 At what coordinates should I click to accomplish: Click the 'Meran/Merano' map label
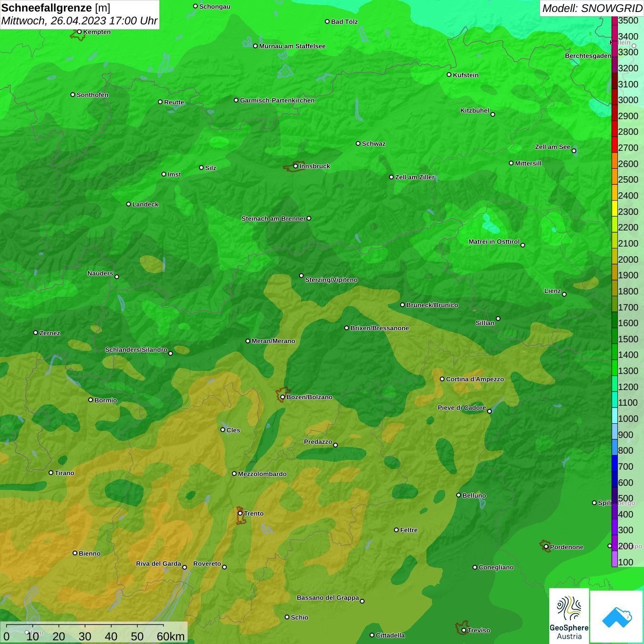click(x=273, y=341)
